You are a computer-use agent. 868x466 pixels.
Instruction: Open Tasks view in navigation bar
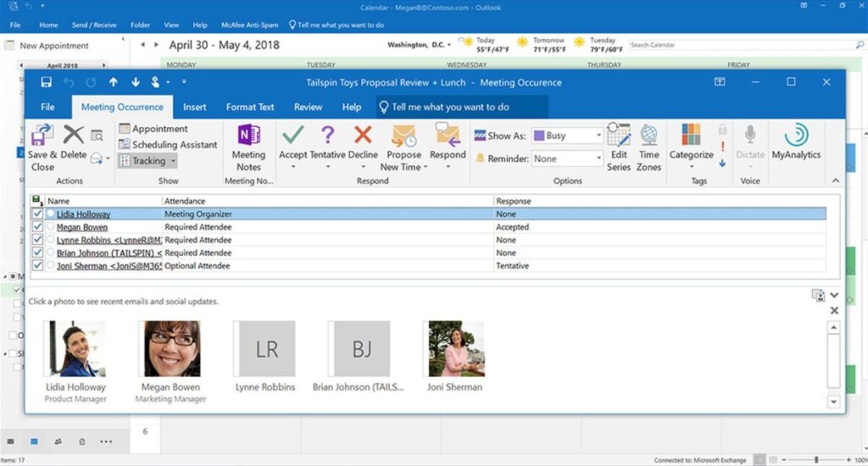point(82,441)
